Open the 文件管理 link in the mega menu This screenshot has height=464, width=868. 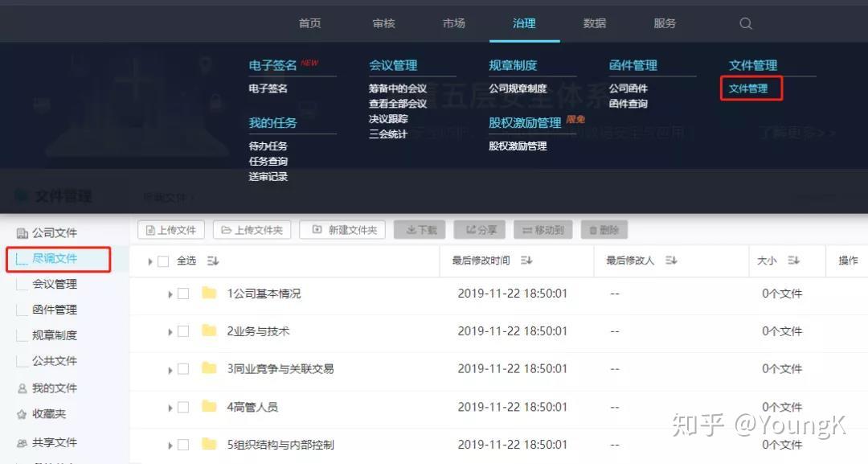(749, 88)
